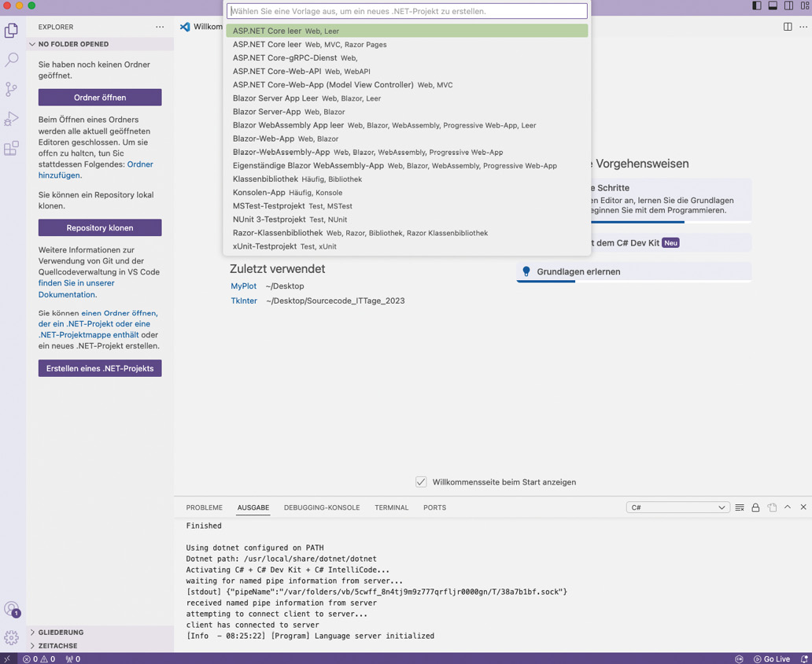
Task: Select Eigenständige Blazor WebAssembly-App template
Action: (x=407, y=166)
